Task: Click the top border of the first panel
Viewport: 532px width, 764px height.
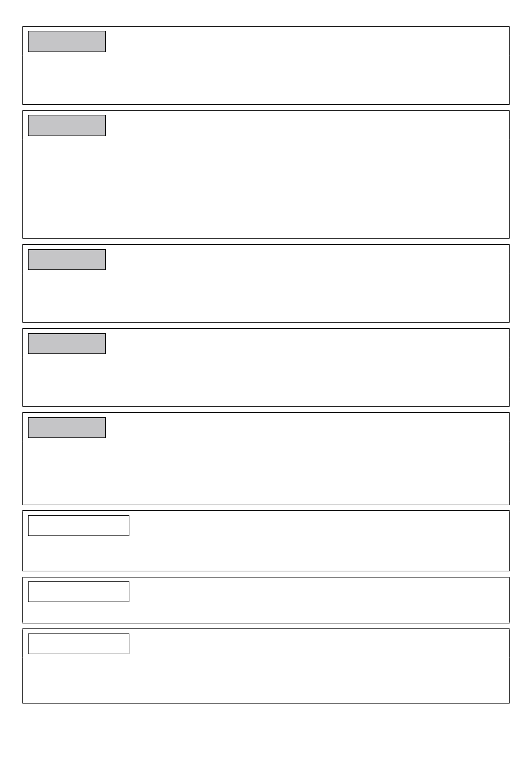Action: pyautogui.click(x=266, y=26)
